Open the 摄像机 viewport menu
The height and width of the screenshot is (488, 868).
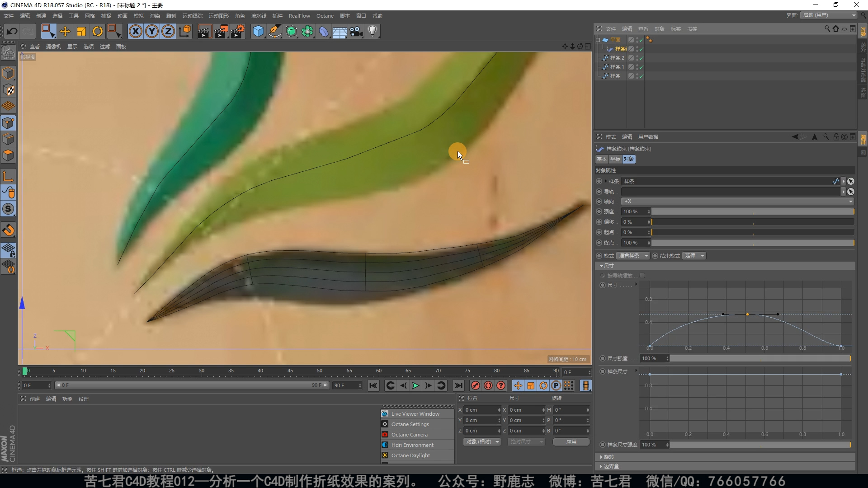click(53, 47)
